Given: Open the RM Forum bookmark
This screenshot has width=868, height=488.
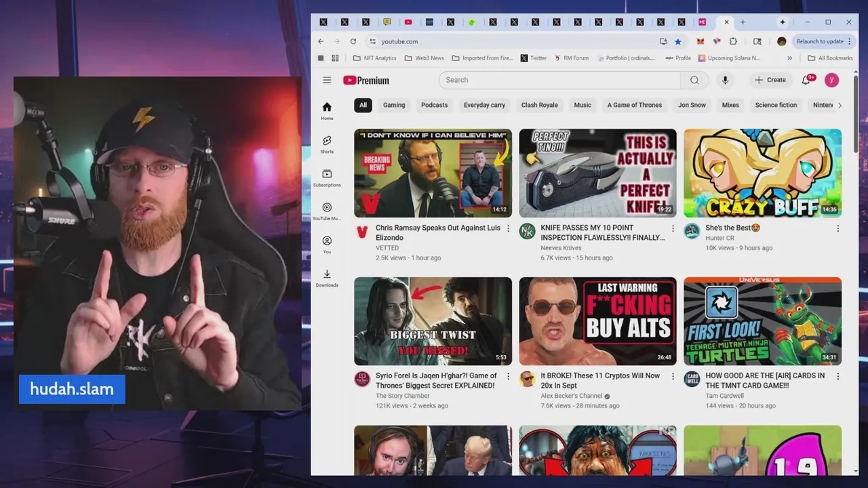Looking at the screenshot, I should tap(572, 58).
